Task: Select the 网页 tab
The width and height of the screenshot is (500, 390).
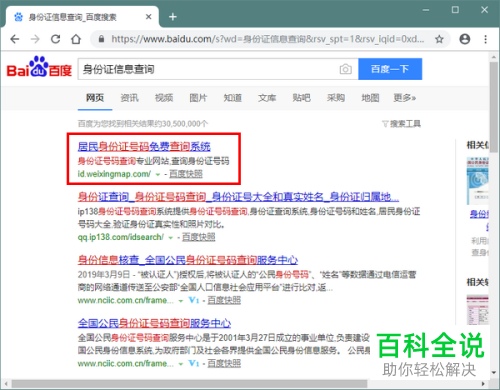Action: [95, 98]
